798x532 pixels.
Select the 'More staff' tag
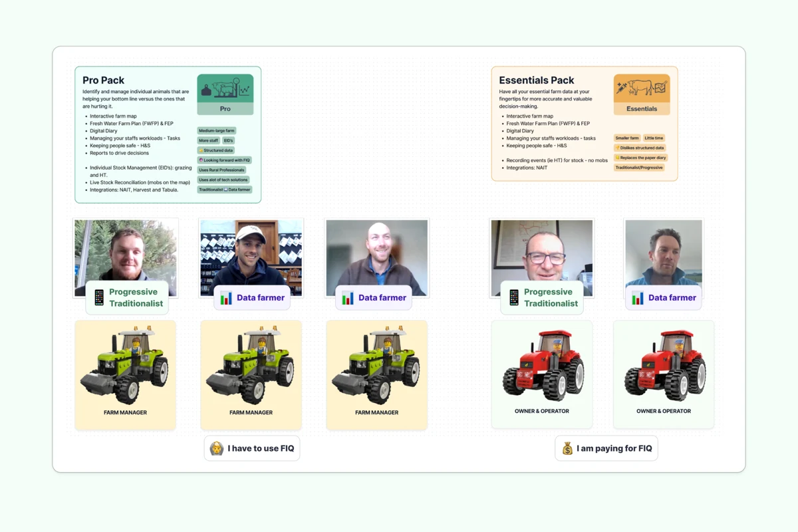[209, 141]
